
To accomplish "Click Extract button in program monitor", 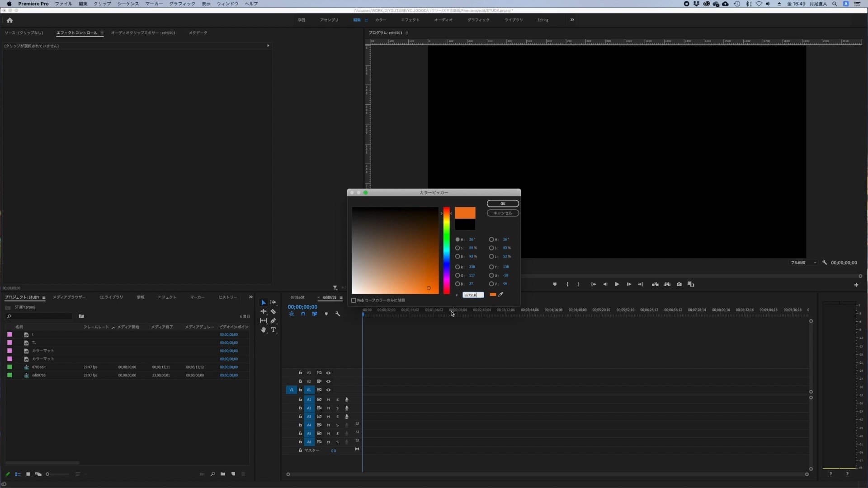I will point(667,285).
